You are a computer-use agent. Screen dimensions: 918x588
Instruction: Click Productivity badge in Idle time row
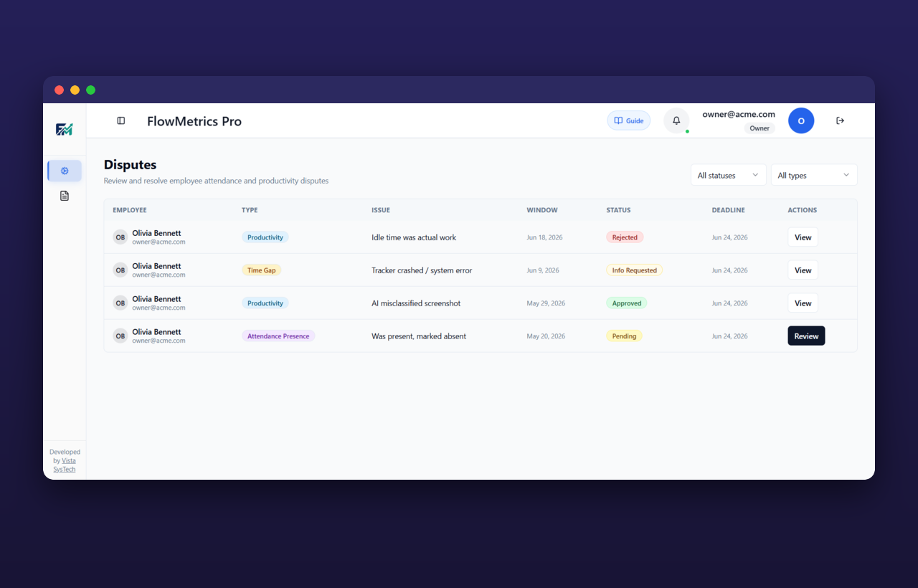[265, 237]
